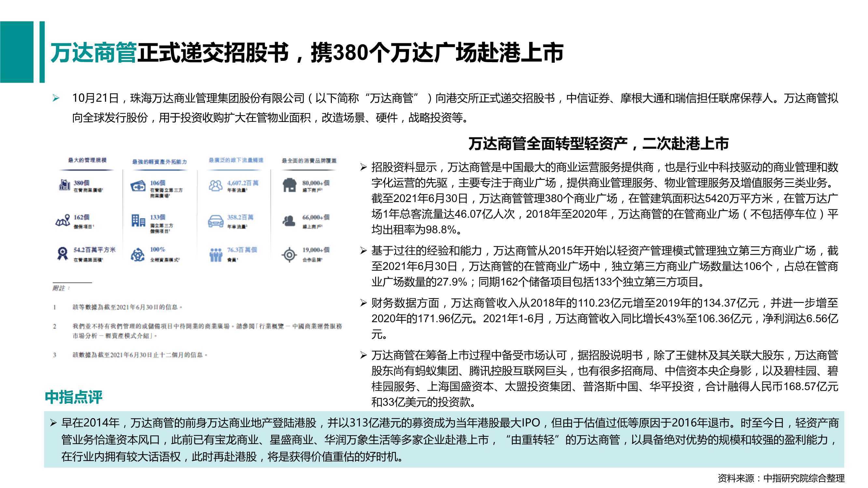Click the users icon beside 66,000+個
Viewport: 868px width, 488px height.
(x=289, y=221)
